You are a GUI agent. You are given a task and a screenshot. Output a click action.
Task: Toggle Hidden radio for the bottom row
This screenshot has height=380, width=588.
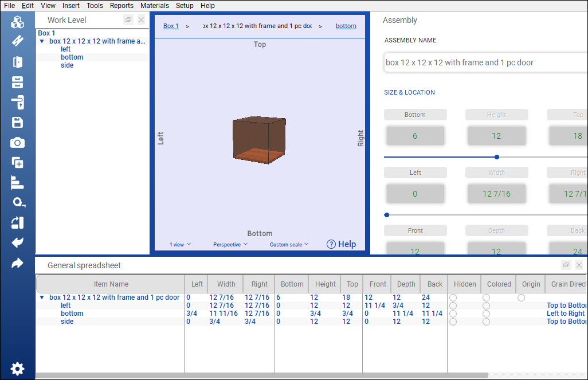tap(453, 314)
